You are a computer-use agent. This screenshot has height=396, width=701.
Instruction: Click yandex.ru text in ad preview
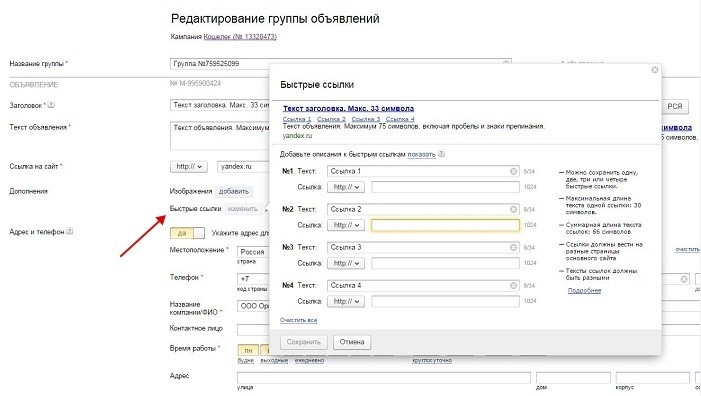click(x=297, y=135)
